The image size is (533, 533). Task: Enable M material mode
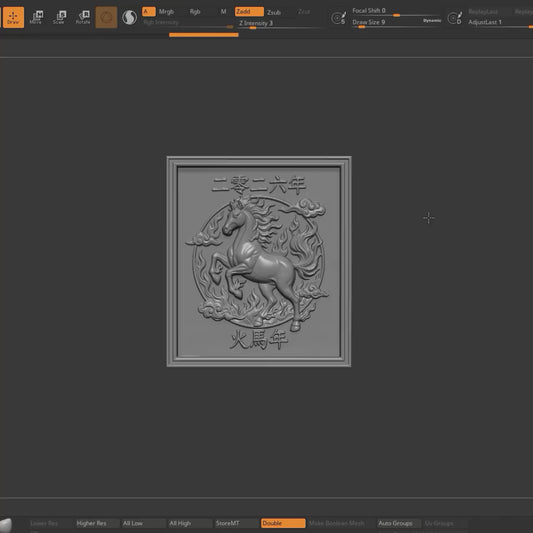(x=223, y=12)
